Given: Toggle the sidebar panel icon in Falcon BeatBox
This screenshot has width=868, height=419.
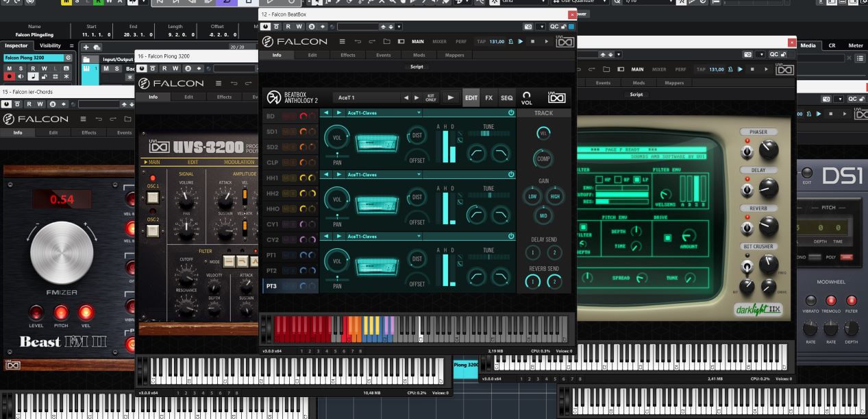Looking at the screenshot, I should (x=401, y=41).
